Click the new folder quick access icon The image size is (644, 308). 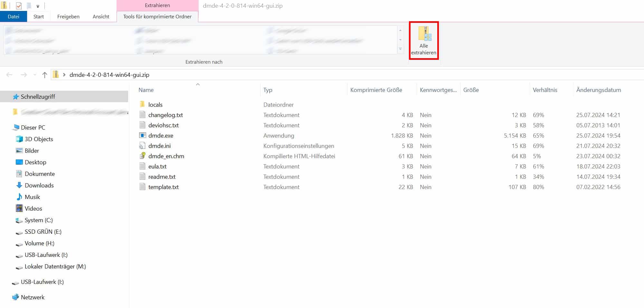29,6
